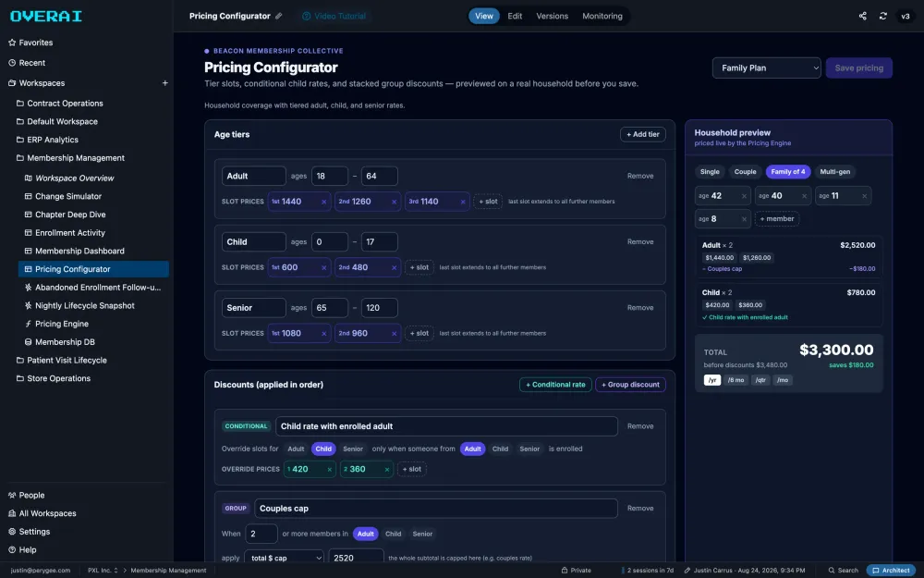Toggle Senior in Couples cap members
The width and height of the screenshot is (924, 578).
(422, 534)
